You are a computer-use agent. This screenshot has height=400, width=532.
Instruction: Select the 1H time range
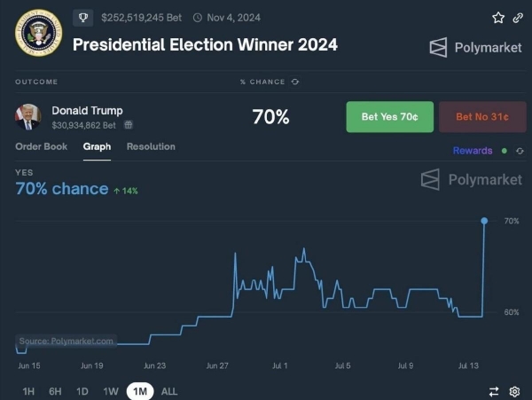click(x=29, y=391)
